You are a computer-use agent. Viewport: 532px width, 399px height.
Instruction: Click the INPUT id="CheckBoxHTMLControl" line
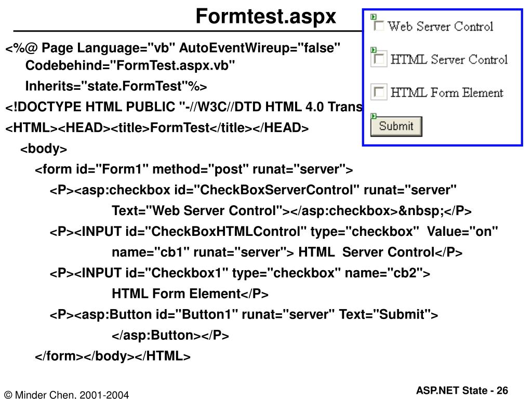pos(274,231)
